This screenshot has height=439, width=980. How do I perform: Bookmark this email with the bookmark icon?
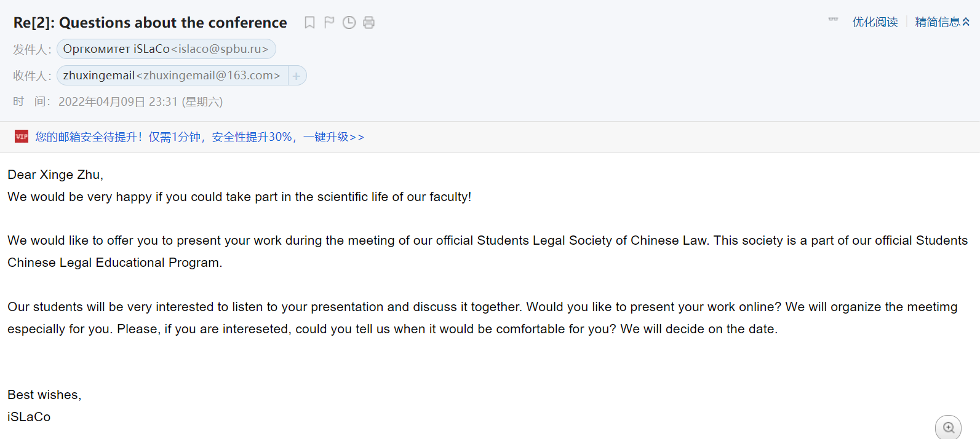tap(309, 23)
